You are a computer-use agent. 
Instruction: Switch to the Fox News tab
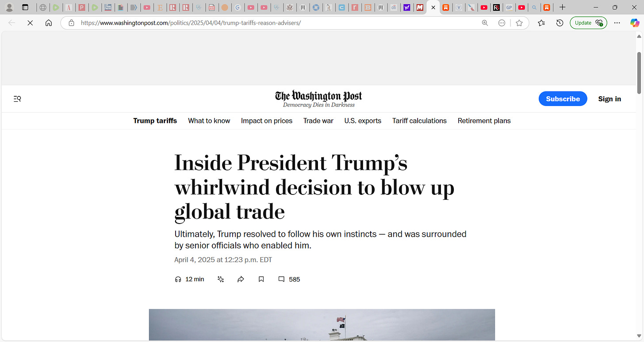[x=108, y=8]
